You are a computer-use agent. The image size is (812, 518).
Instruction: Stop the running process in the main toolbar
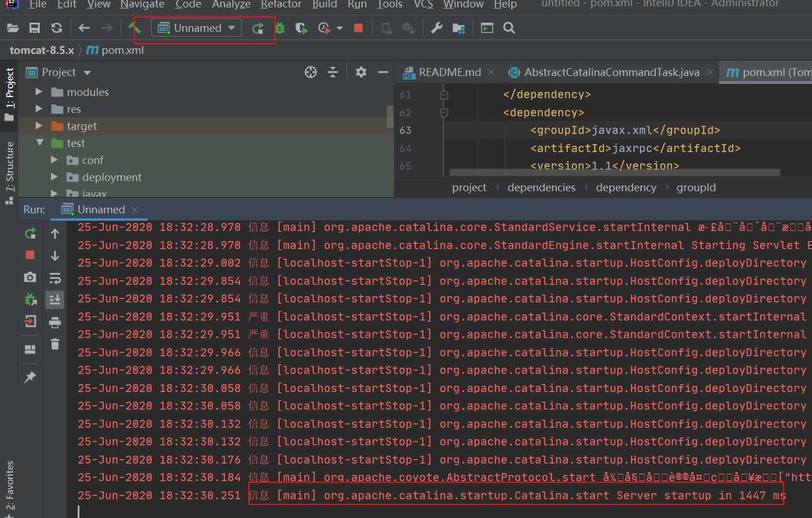tap(358, 28)
